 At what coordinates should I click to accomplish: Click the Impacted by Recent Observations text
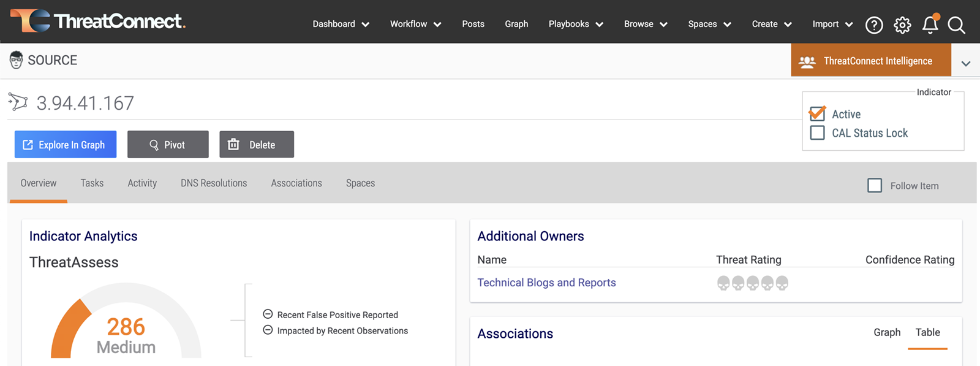click(342, 330)
